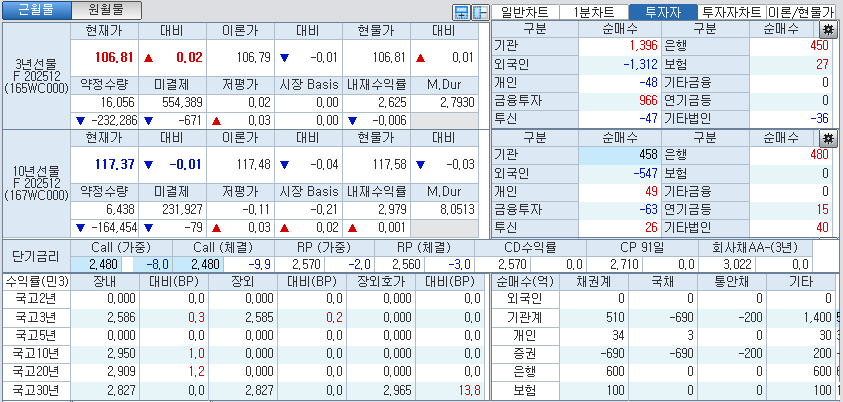Viewport: 843px width, 402px height.
Task: Click the CP 91일 column header
Action: pos(642,247)
